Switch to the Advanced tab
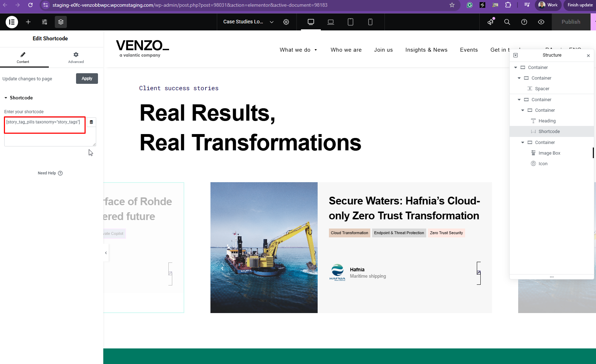Image resolution: width=596 pixels, height=364 pixels. [x=76, y=57]
